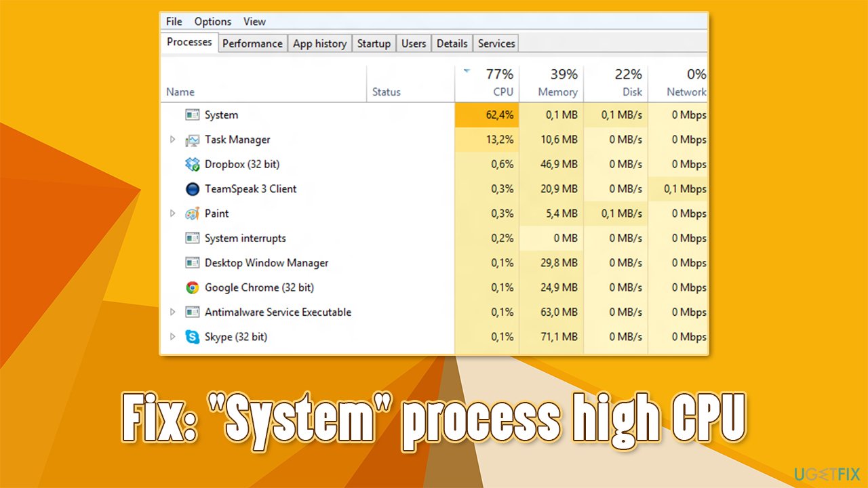Select the Google Chrome process icon
The width and height of the screenshot is (868, 488).
click(192, 287)
